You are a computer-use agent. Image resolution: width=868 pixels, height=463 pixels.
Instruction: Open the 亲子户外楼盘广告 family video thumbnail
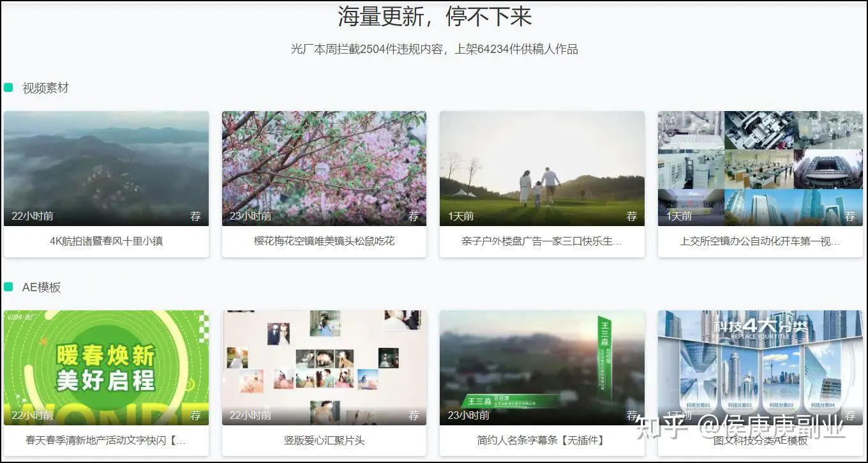pos(542,169)
